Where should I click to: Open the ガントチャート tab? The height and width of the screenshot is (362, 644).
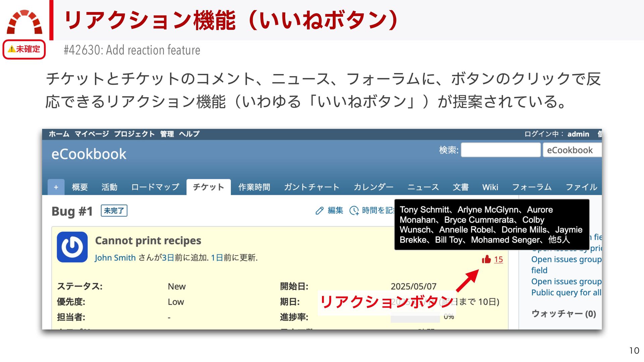click(x=312, y=187)
